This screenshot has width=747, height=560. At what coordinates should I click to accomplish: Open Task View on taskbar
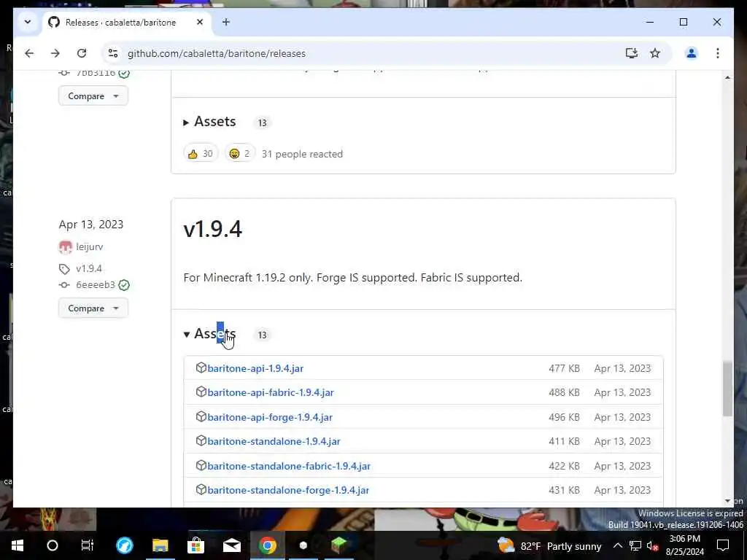(88, 545)
